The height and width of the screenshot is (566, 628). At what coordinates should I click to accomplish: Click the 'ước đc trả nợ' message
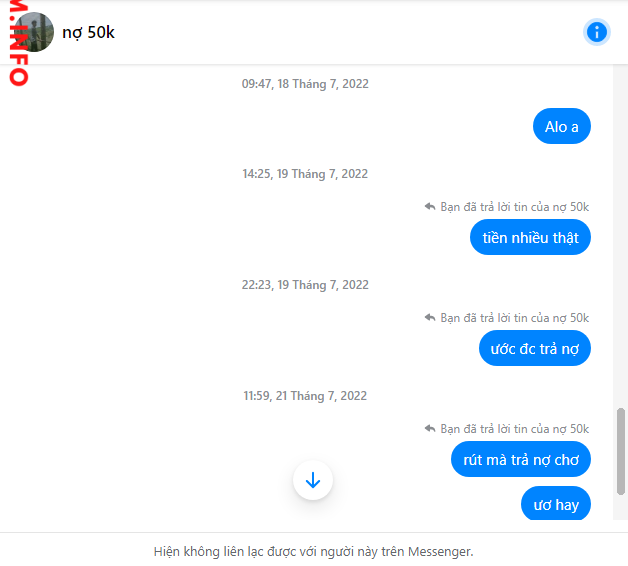pyautogui.click(x=534, y=349)
